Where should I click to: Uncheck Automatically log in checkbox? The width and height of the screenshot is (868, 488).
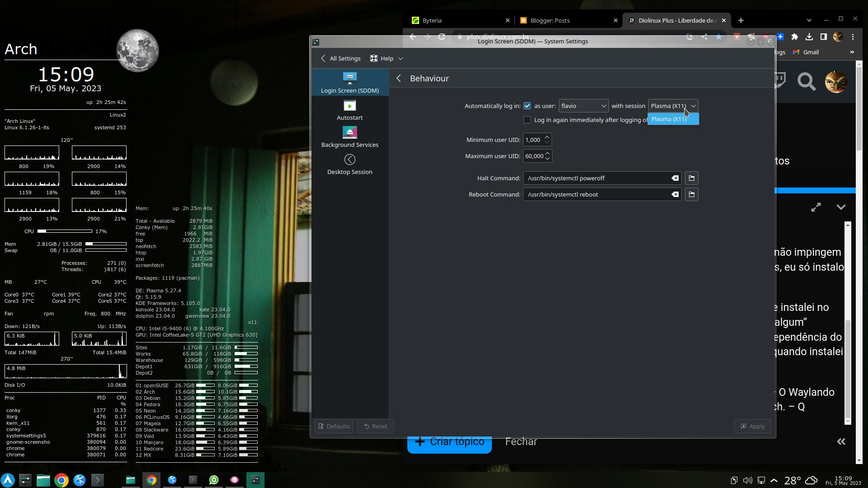coord(527,106)
